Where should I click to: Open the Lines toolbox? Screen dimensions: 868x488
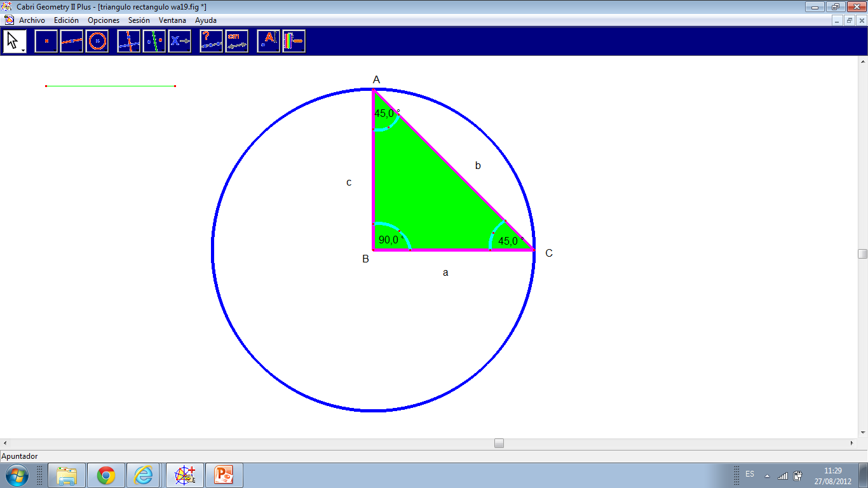coord(72,41)
